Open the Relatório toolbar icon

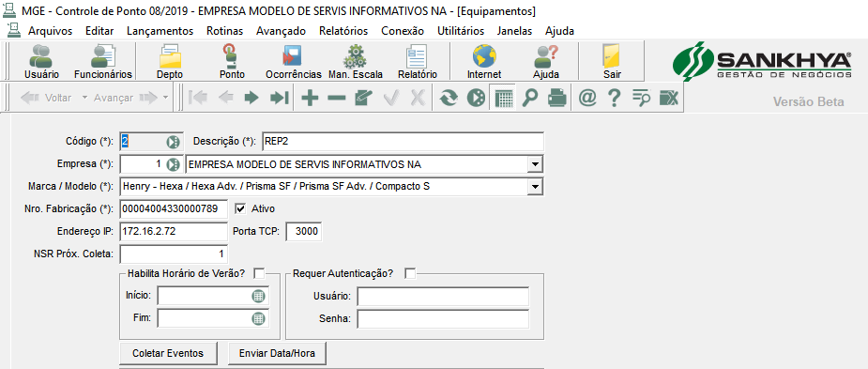(x=417, y=61)
